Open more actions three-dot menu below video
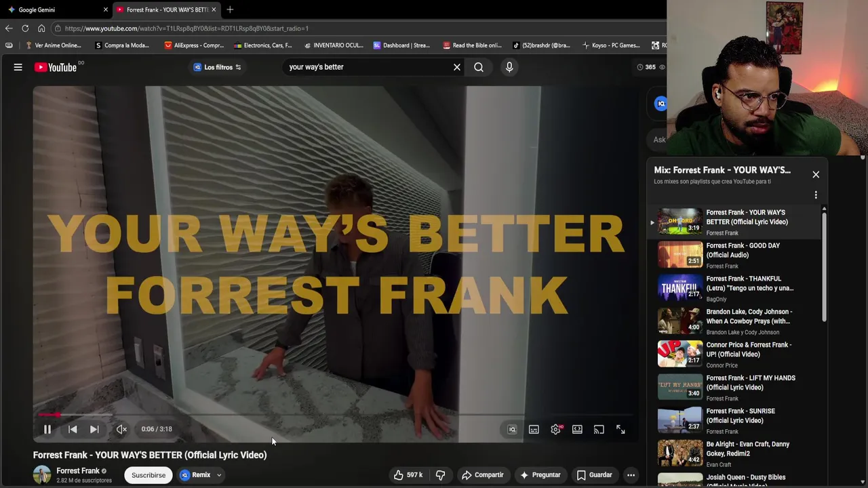 coord(631,475)
